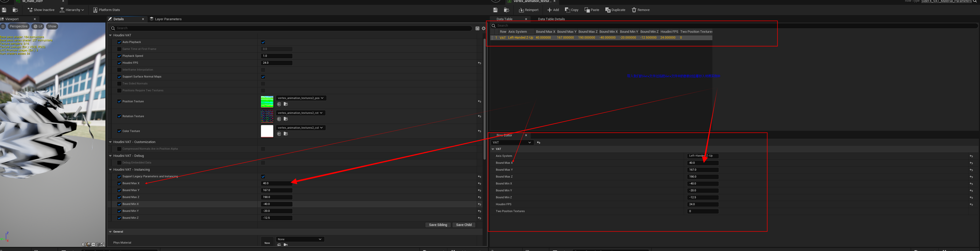Open the Data Table Details tab
Image resolution: width=980 pixels, height=251 pixels.
551,19
